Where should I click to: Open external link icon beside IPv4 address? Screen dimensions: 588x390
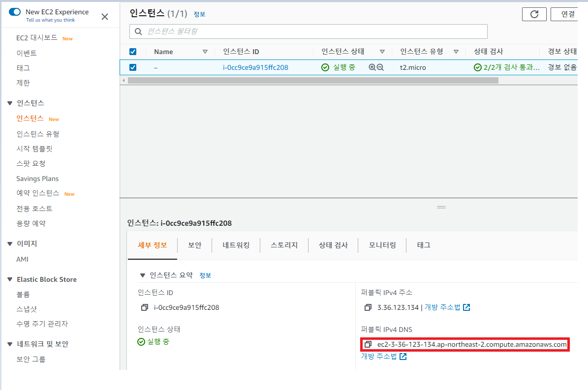(466, 307)
